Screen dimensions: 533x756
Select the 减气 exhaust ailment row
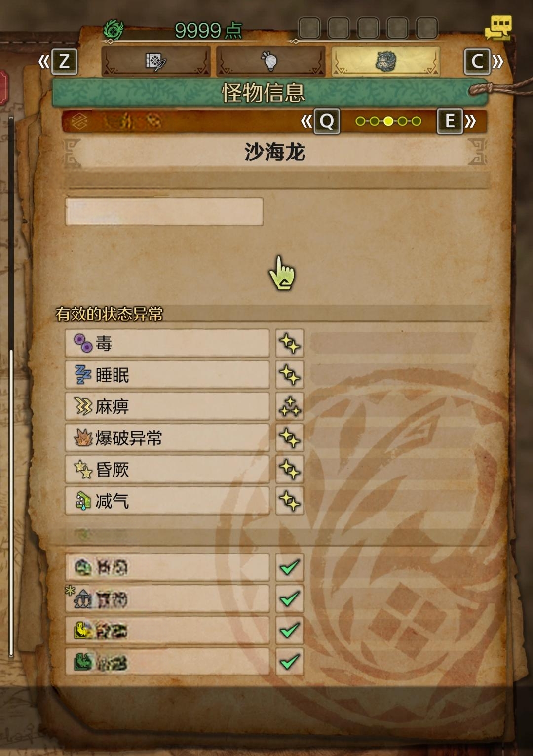coord(167,501)
